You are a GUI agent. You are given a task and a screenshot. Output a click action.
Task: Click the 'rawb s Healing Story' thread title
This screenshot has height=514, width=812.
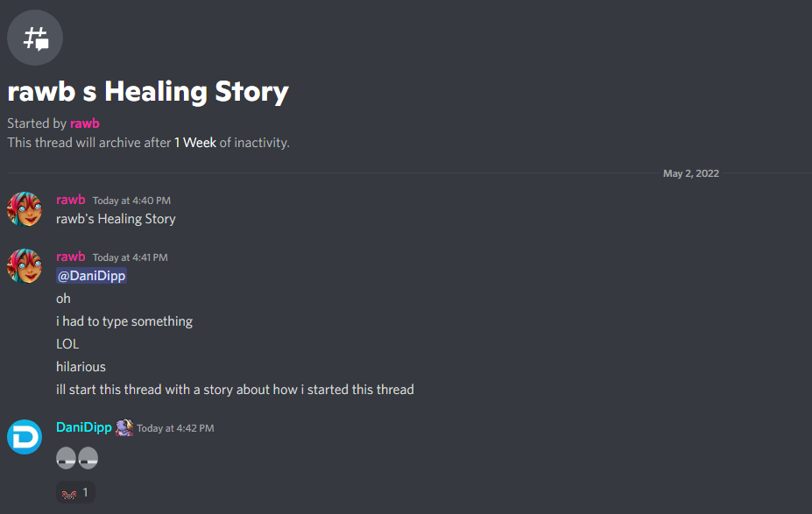tap(147, 92)
